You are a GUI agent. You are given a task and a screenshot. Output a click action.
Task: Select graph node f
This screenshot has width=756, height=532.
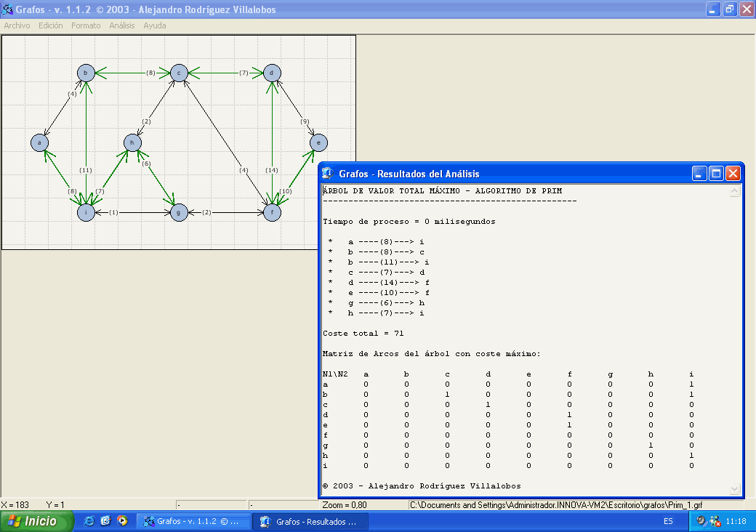(x=272, y=213)
